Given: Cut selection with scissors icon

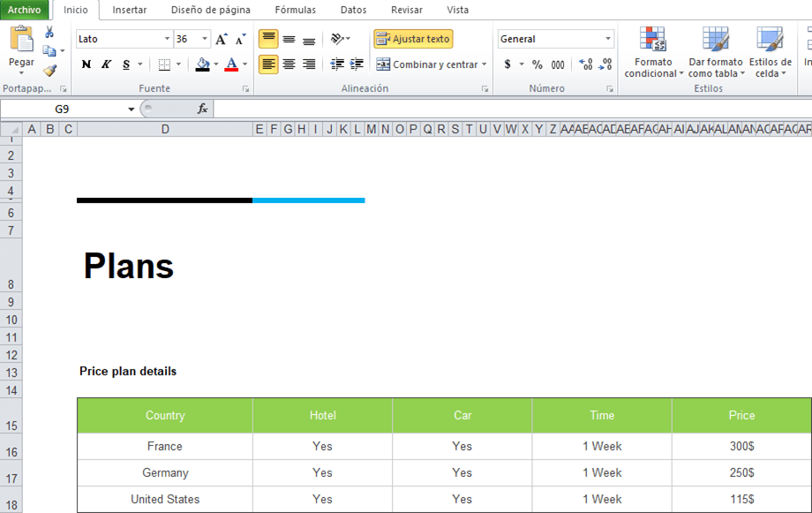Looking at the screenshot, I should pos(49,33).
